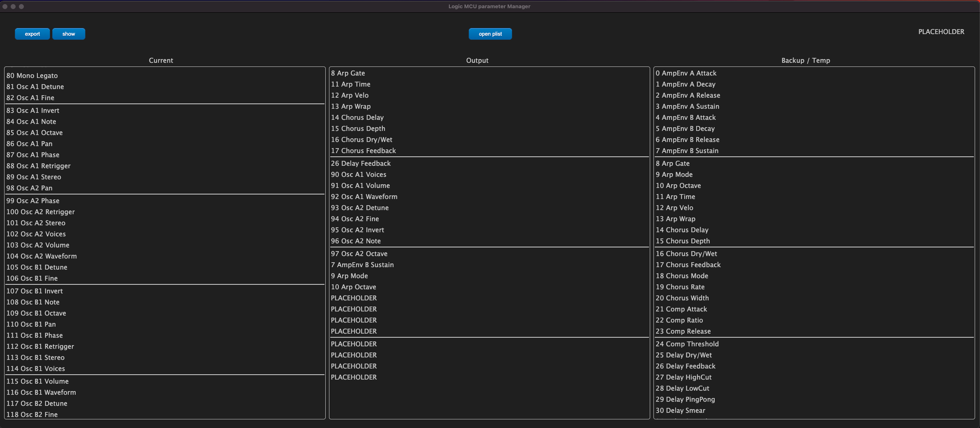Select '10 Arp Octave' in Output list
The height and width of the screenshot is (428, 980).
point(489,287)
